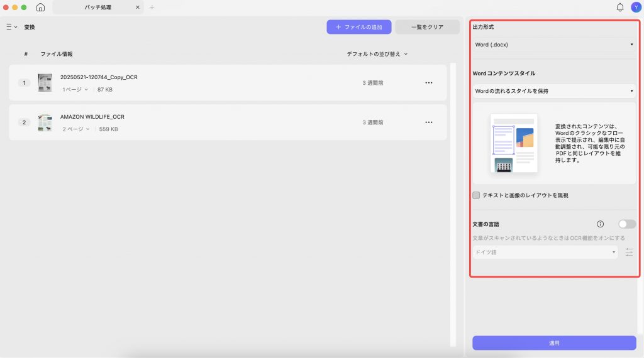The height and width of the screenshot is (358, 644).
Task: Open the デフォルトの並び替え sort dropdown
Action: click(x=377, y=54)
